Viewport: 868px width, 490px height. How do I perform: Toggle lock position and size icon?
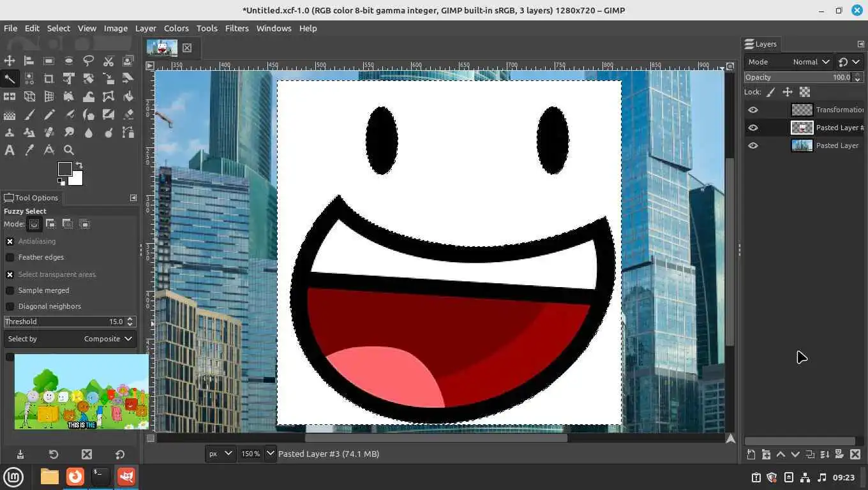coord(788,92)
